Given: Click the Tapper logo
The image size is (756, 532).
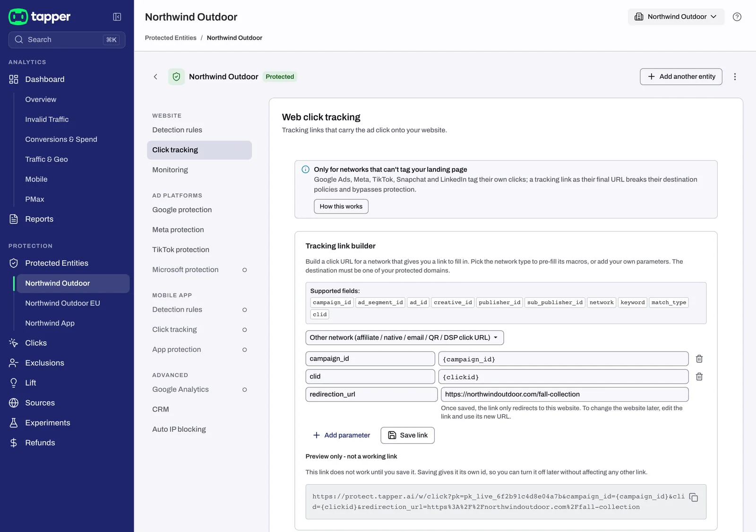Looking at the screenshot, I should tap(40, 17).
